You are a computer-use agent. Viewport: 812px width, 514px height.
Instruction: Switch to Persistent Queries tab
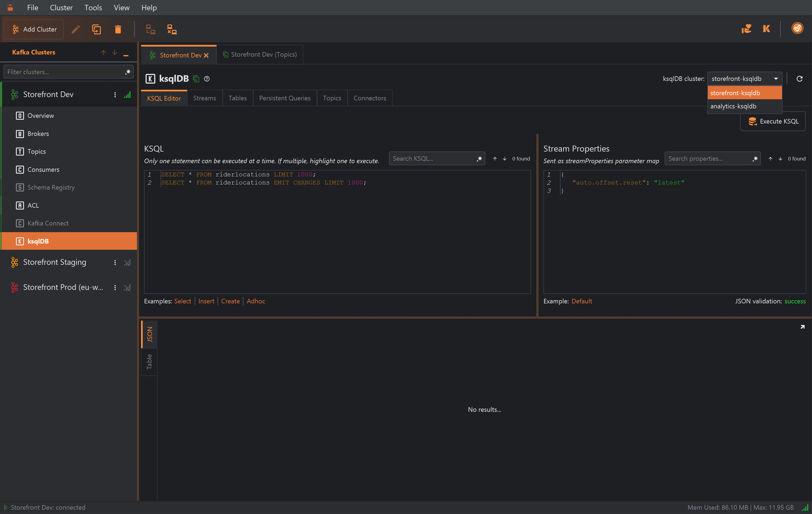coord(285,98)
